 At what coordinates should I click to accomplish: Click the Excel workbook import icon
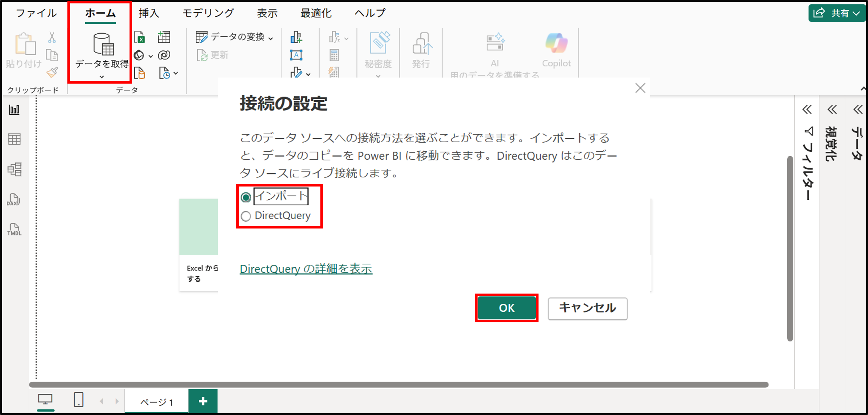140,37
